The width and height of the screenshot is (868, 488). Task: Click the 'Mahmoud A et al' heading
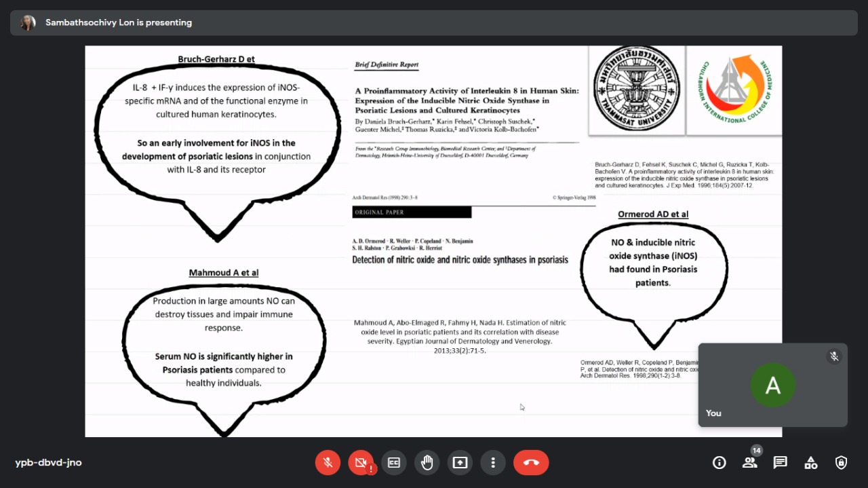[224, 273]
